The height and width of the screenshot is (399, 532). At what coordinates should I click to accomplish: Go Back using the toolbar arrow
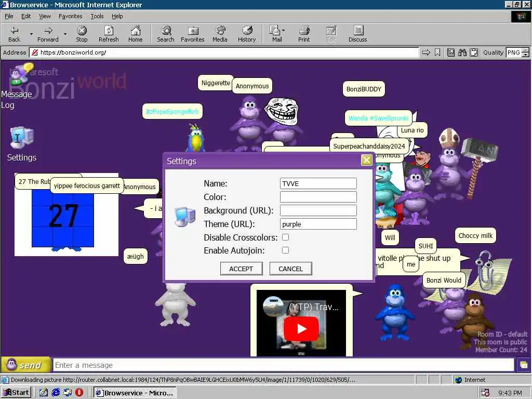click(x=14, y=34)
